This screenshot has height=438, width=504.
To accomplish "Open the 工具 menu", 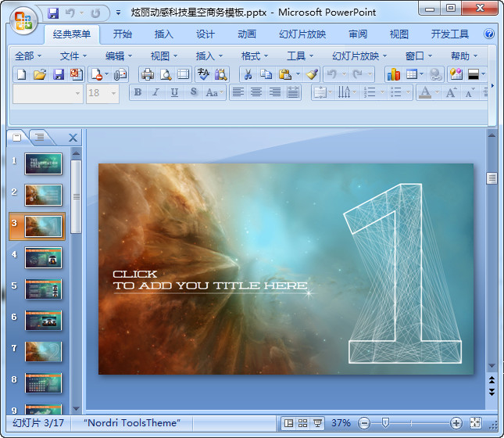I will [300, 56].
